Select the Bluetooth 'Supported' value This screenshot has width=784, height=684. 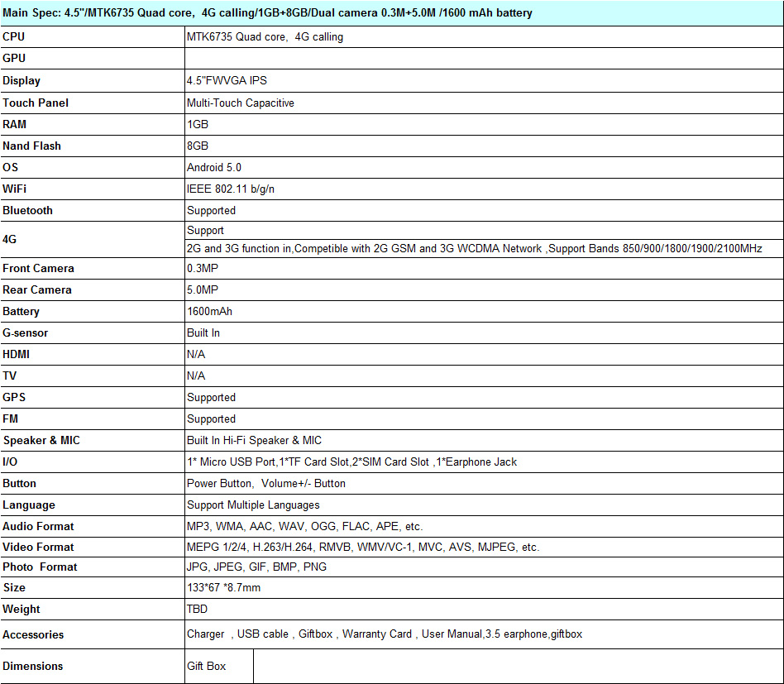point(484,211)
